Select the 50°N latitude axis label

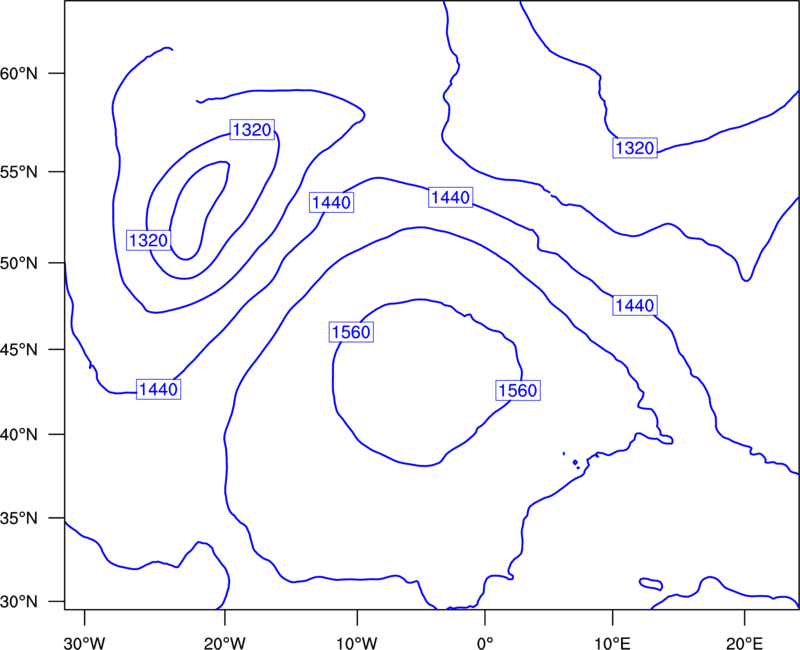[x=18, y=264]
